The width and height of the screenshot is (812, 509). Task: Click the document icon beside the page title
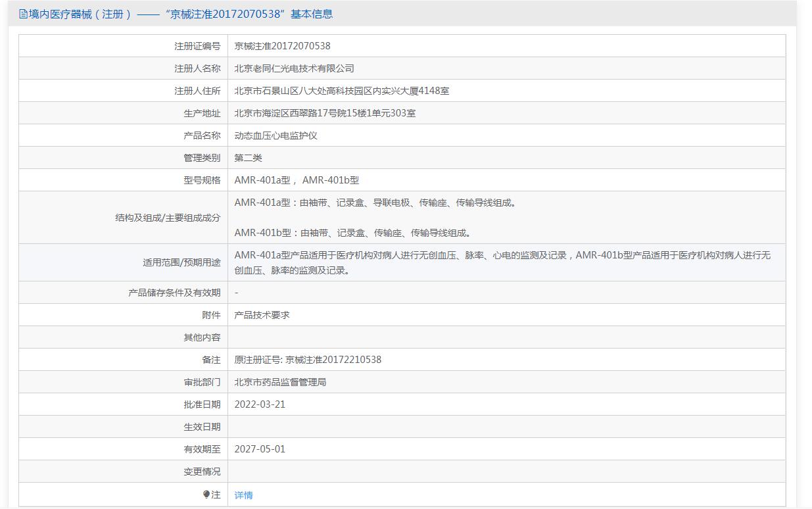23,14
